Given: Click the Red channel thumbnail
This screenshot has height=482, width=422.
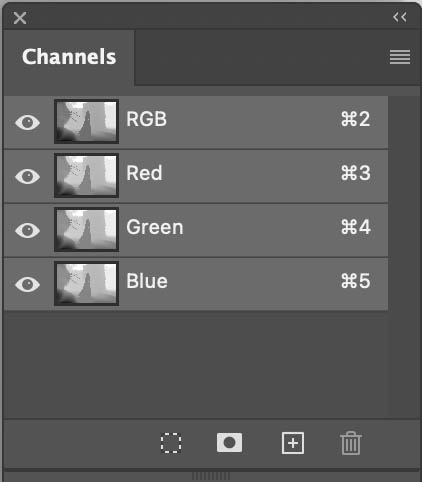Looking at the screenshot, I should tap(86, 175).
